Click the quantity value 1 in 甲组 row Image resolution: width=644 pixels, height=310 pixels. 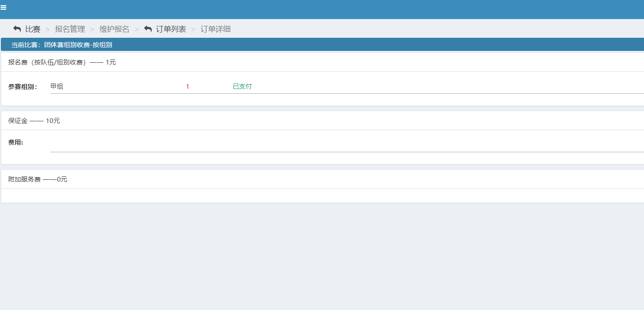coord(188,87)
